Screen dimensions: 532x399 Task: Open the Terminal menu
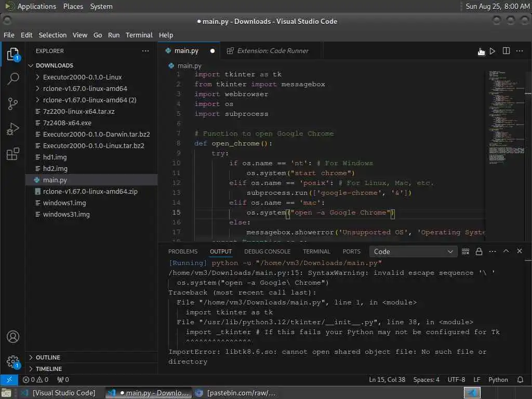[139, 35]
